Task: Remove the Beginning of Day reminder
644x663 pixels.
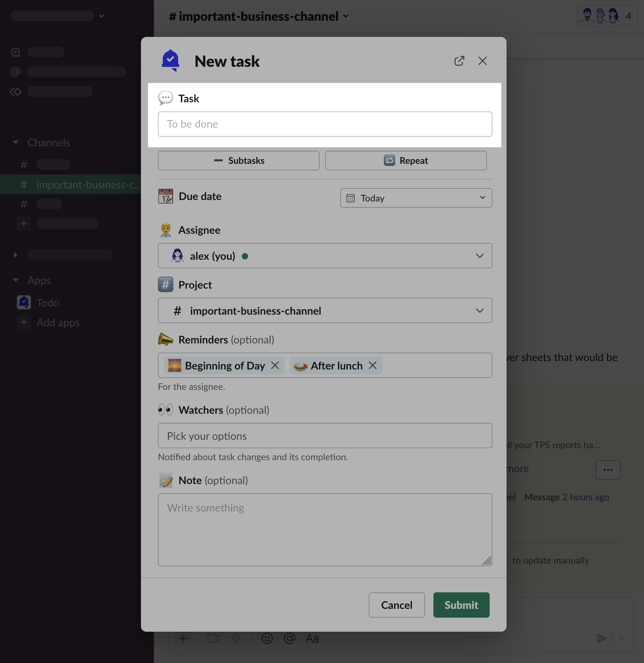Action: (x=275, y=366)
